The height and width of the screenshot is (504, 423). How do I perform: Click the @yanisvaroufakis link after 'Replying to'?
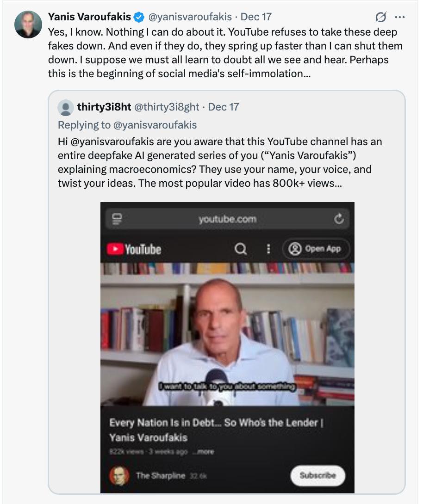pyautogui.click(x=155, y=125)
